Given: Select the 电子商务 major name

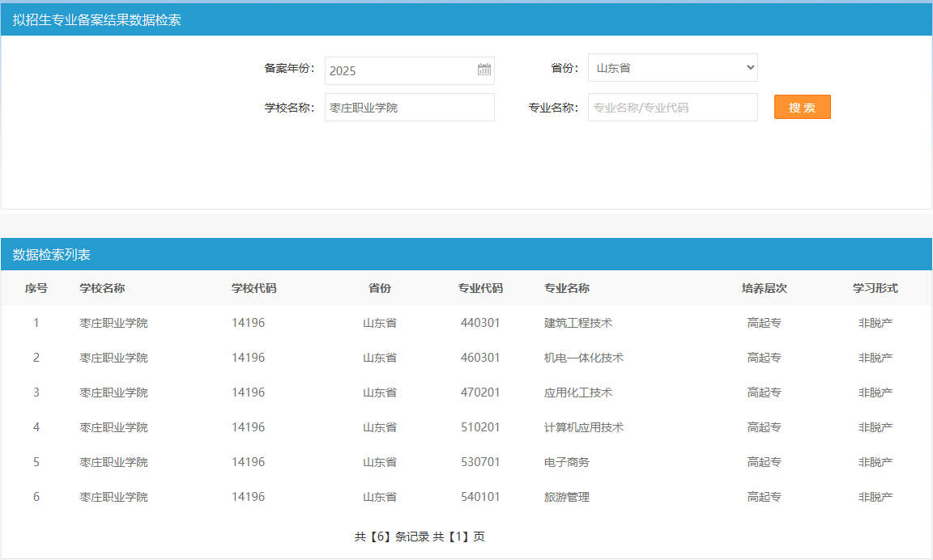Looking at the screenshot, I should click(566, 462).
